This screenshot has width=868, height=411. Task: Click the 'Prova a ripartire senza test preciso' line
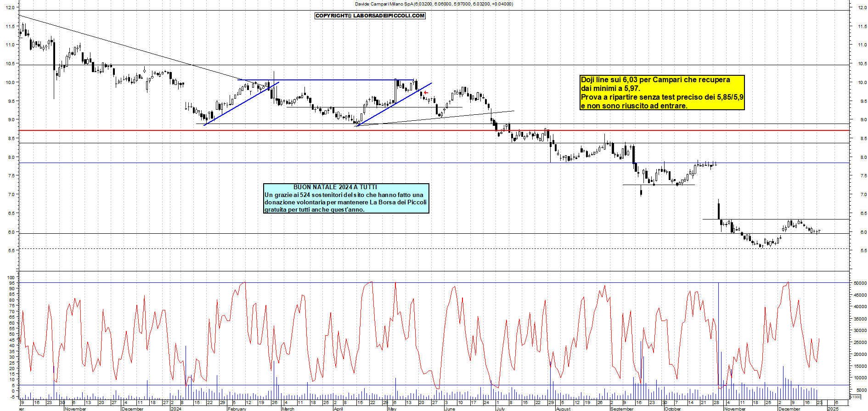coord(662,97)
